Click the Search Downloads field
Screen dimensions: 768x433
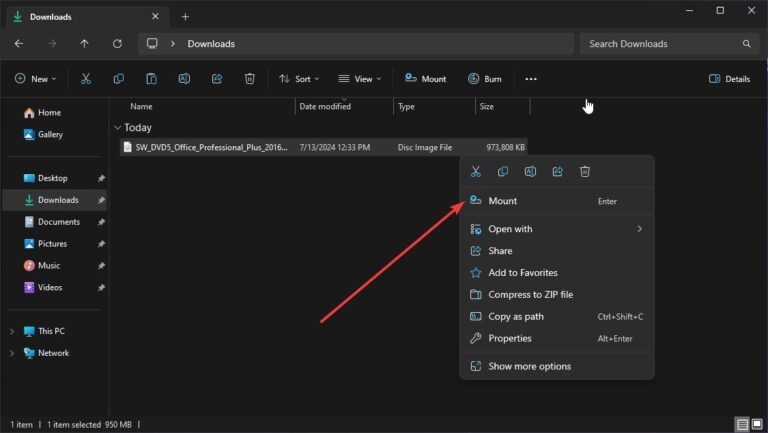[660, 44]
